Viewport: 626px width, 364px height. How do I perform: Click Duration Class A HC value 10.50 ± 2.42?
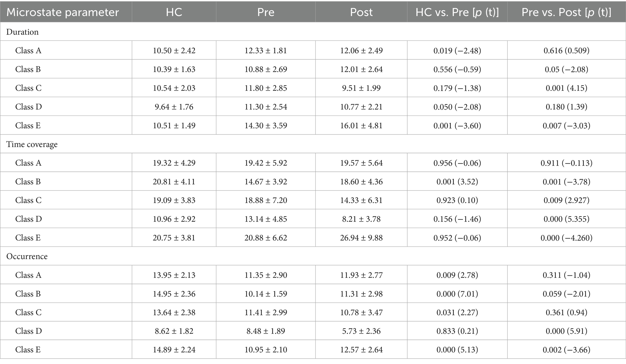[174, 50]
